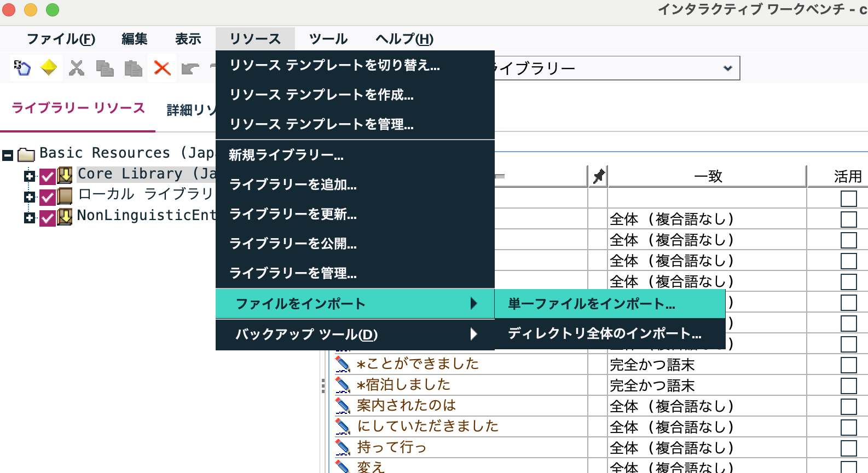Screen dimensions: 868x473
Task: Open the ヘルプ(H) menu
Action: 404,39
